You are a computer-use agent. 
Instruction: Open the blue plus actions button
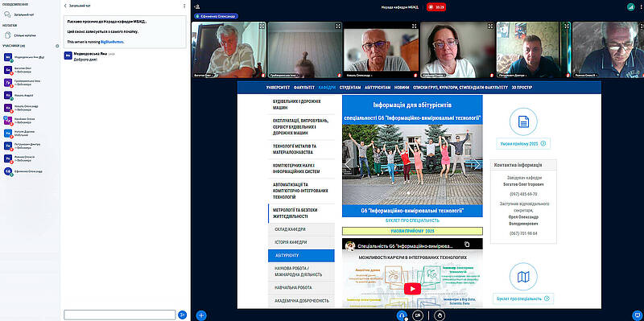[200, 315]
